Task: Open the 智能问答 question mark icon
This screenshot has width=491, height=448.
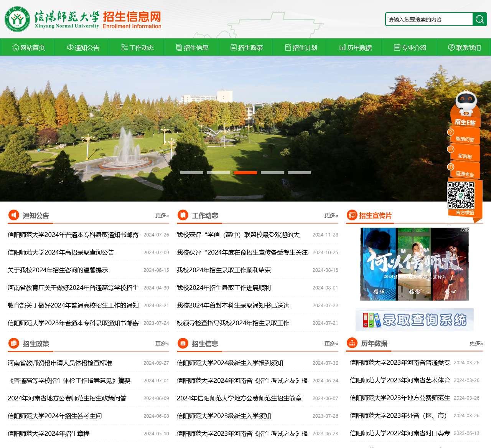Action: [x=451, y=132]
